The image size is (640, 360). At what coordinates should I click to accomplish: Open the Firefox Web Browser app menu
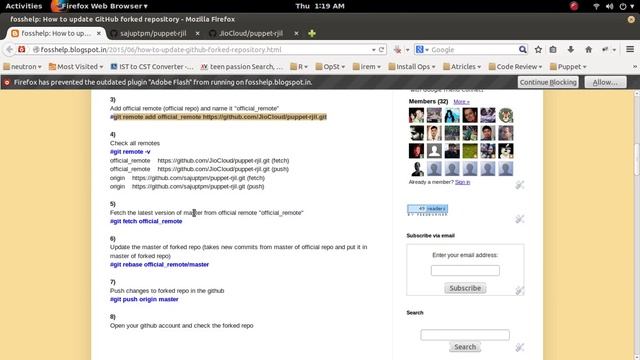(x=100, y=6)
